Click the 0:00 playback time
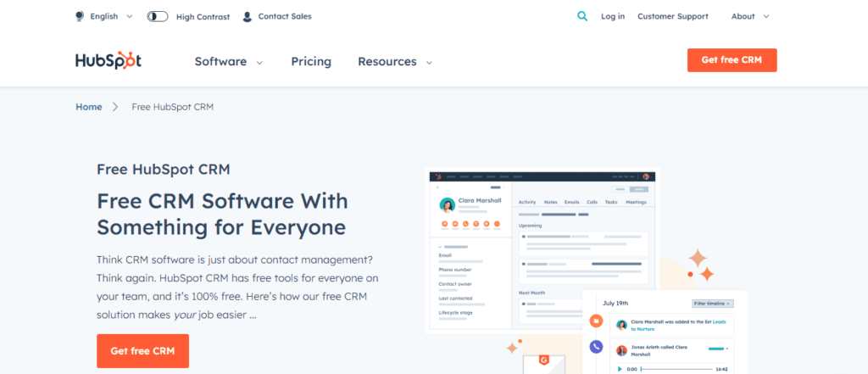Viewport: 868px width, 374px height. point(632,369)
